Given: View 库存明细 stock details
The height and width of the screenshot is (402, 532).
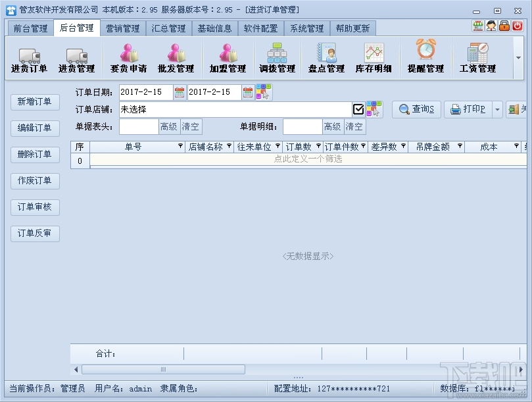Looking at the screenshot, I should click(374, 58).
